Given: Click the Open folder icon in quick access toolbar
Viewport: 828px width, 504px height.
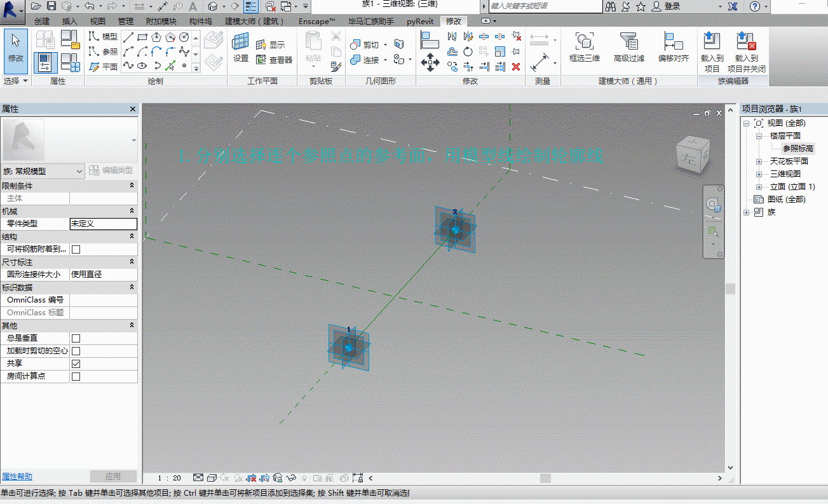Looking at the screenshot, I should click(x=36, y=6).
